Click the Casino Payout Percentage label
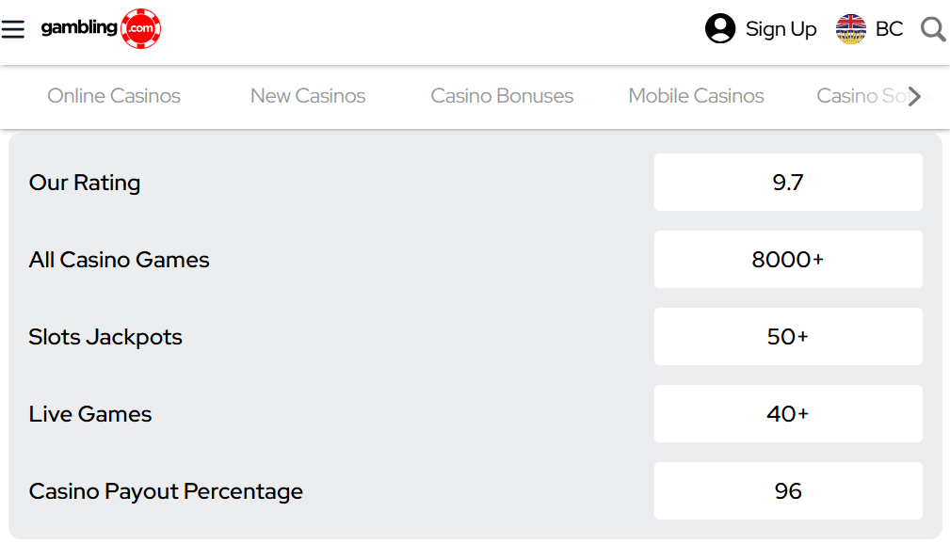This screenshot has height=560, width=950. 166,491
